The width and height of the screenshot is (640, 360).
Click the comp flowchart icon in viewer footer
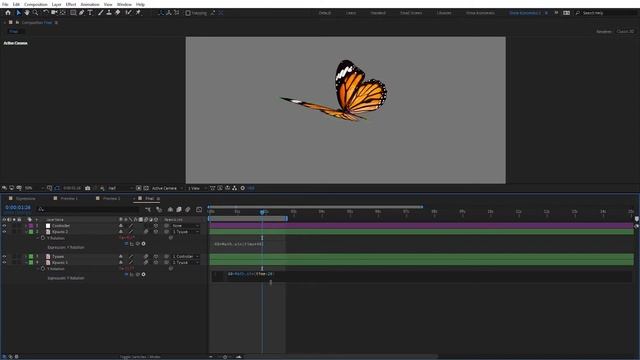pos(235,188)
